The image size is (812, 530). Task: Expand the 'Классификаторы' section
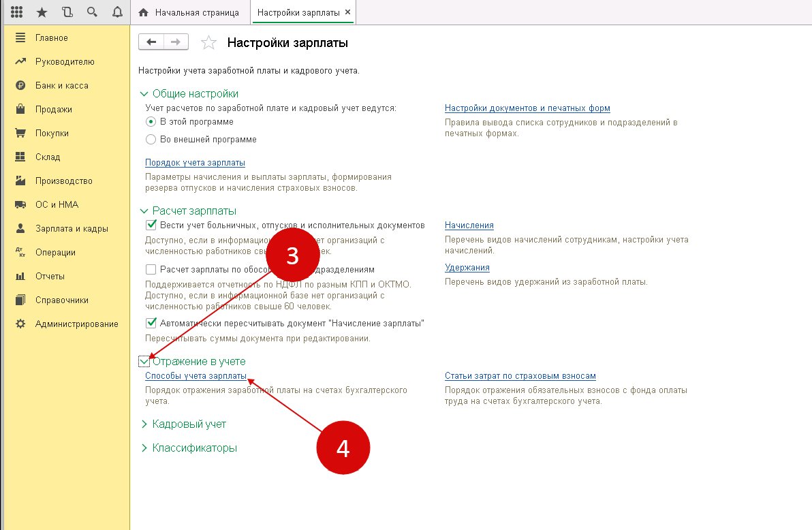[144, 448]
